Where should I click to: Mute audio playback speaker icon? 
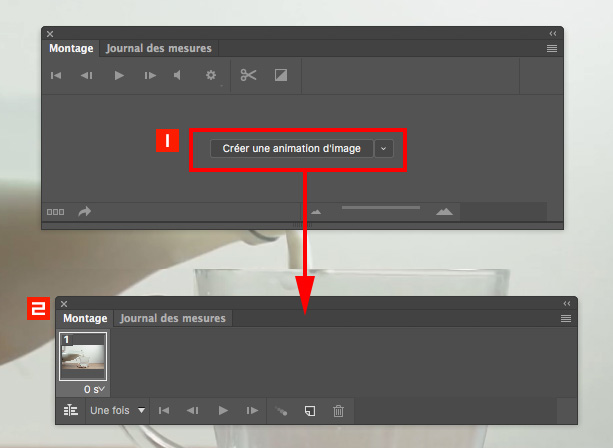[x=177, y=75]
